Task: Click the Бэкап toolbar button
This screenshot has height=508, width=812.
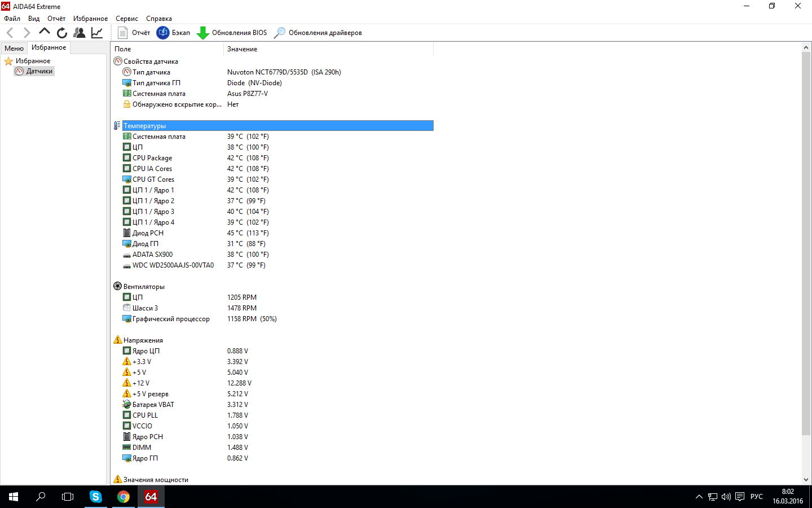Action: [x=174, y=33]
